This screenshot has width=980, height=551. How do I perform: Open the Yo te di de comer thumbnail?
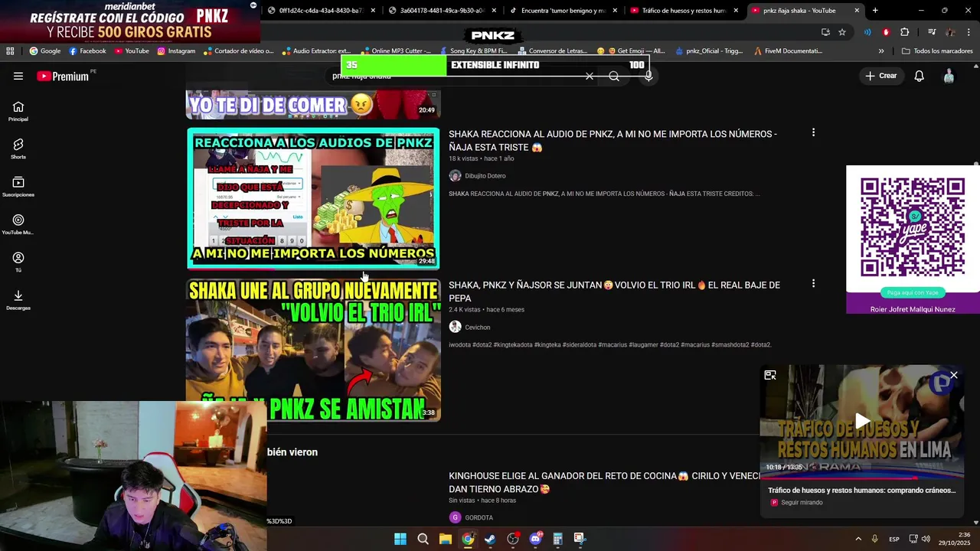313,104
